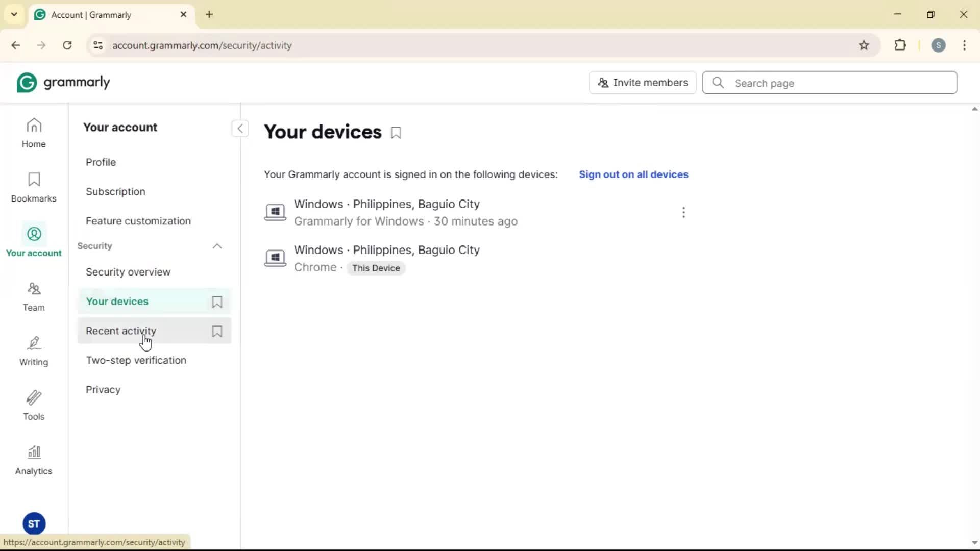The width and height of the screenshot is (980, 551).
Task: Toggle bookmark for Your devices page heading
Action: coord(396,133)
